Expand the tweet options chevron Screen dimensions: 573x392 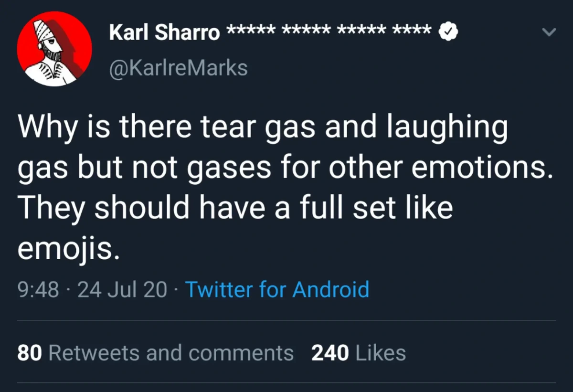click(550, 32)
